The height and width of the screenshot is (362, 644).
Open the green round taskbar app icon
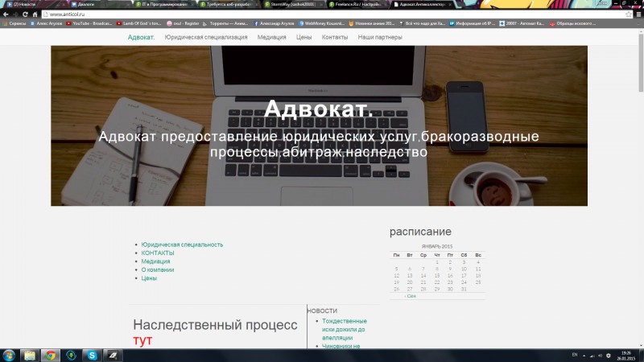point(71,356)
